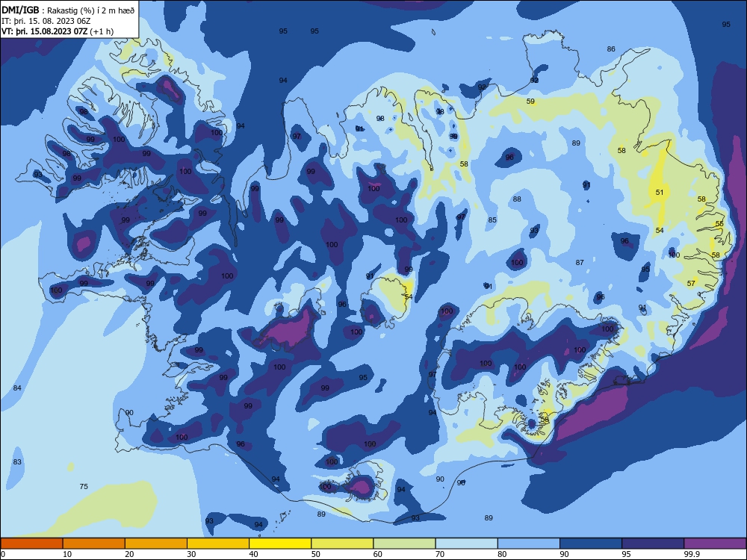
Task: Select the 'IT: þri. 15. 08. 2023 06Z' line
Action: (46, 21)
